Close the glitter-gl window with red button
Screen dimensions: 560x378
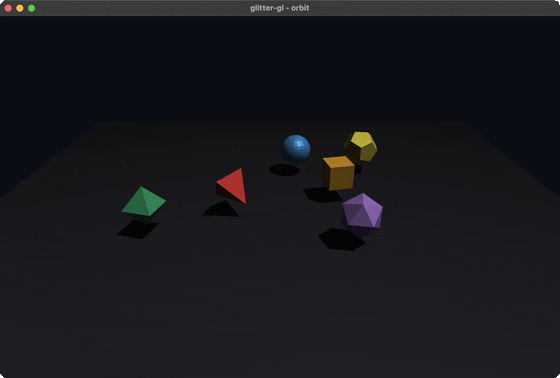point(8,8)
